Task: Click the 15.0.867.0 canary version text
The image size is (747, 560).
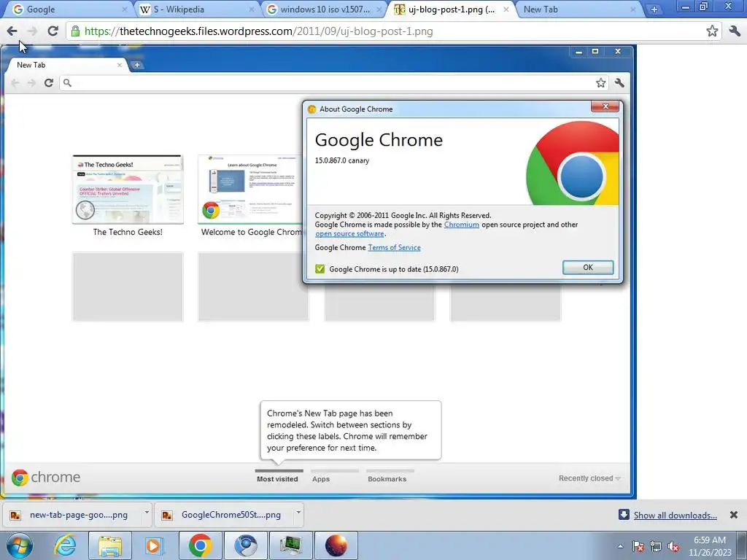Action: [342, 160]
